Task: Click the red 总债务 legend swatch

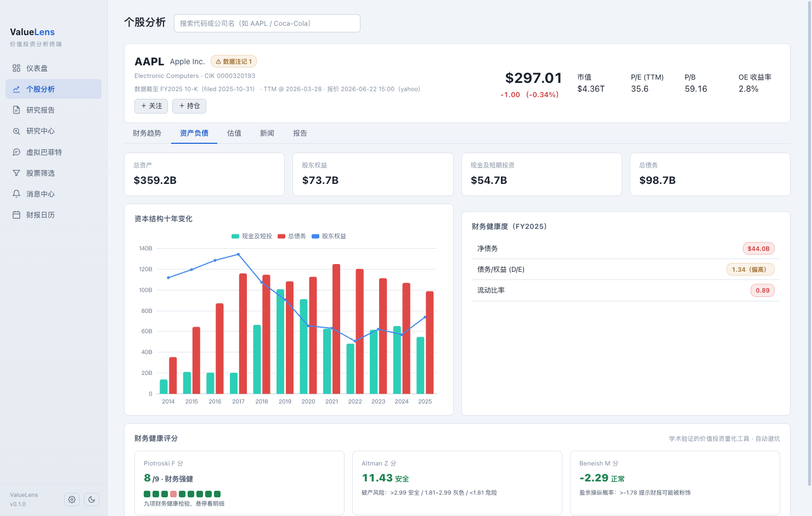Action: [x=281, y=237]
